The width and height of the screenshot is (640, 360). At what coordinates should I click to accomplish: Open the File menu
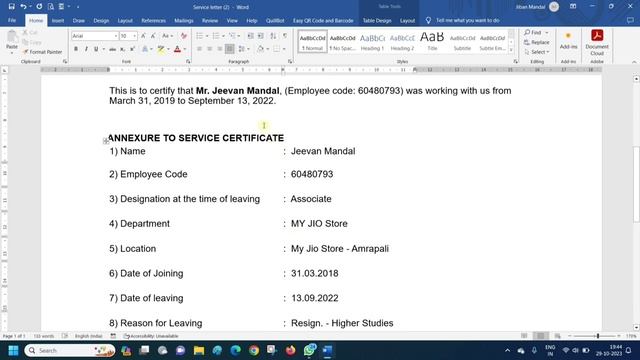click(x=12, y=20)
